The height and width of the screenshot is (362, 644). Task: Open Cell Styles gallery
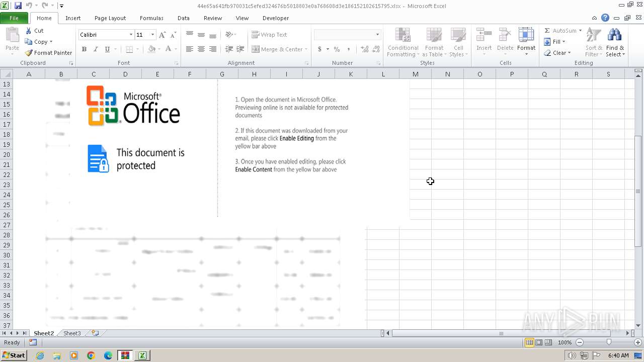[458, 42]
